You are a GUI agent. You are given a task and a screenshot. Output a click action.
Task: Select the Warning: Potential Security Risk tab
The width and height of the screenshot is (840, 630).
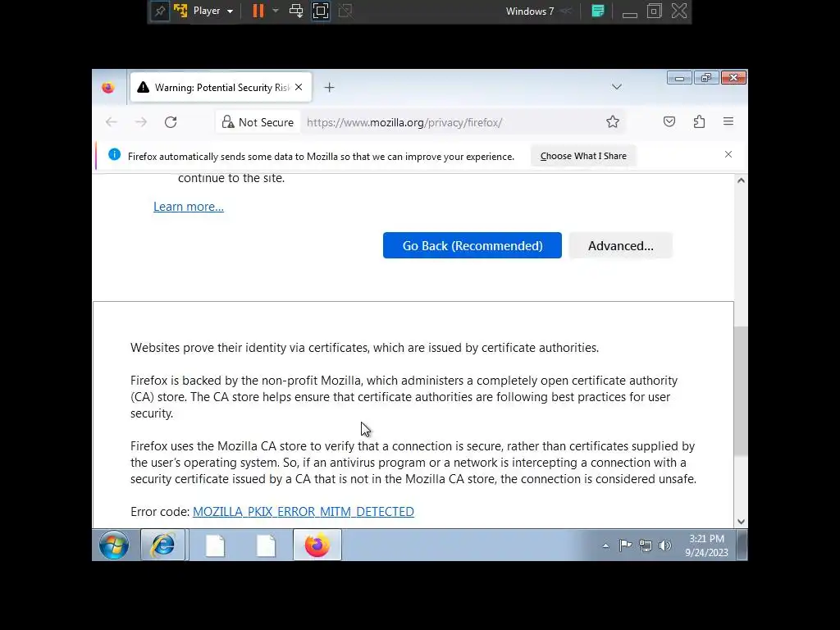221,87
